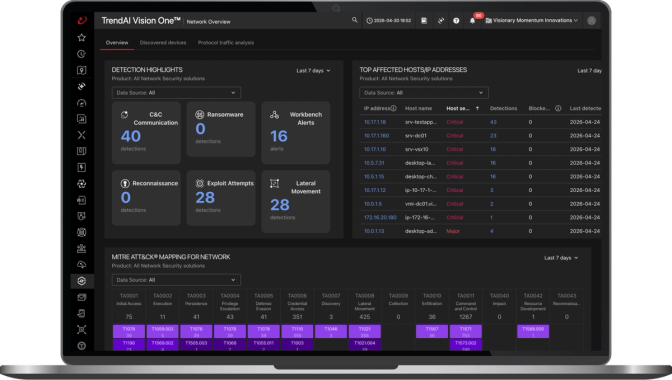Open Data Source dropdown in Detection Highlights
This screenshot has width=672, height=380.
coord(176,93)
